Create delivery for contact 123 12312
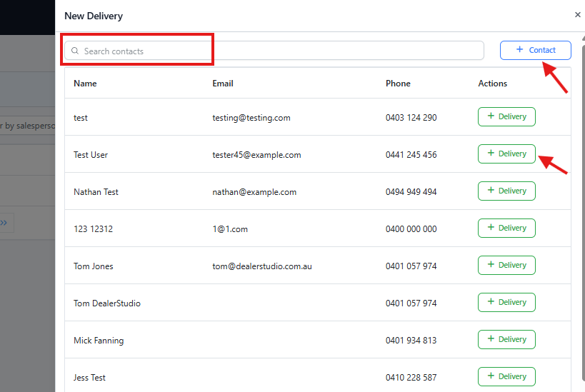Image resolution: width=585 pixels, height=392 pixels. click(506, 228)
